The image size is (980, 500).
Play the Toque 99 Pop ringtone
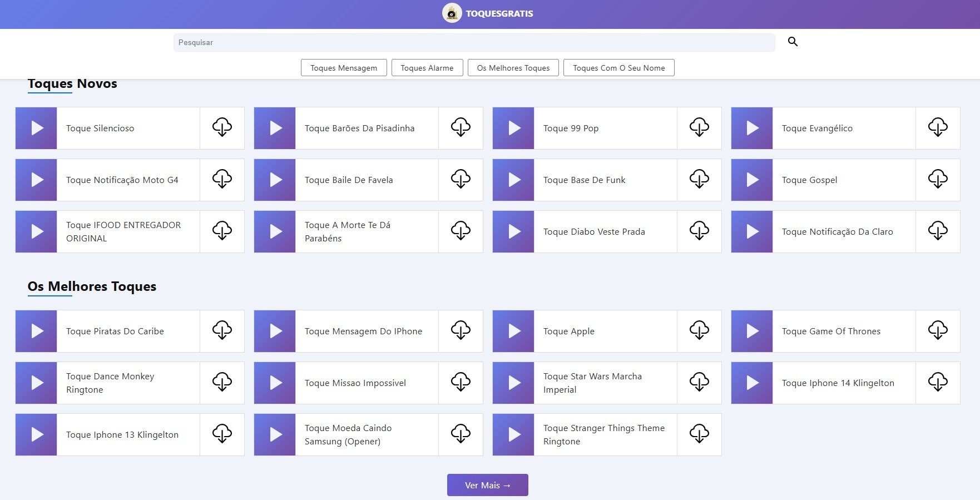pos(513,128)
